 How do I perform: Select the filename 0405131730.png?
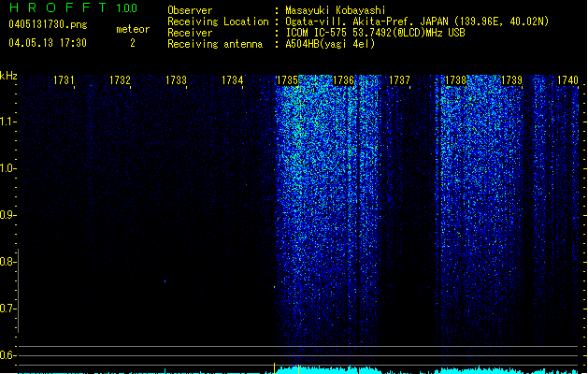click(48, 24)
